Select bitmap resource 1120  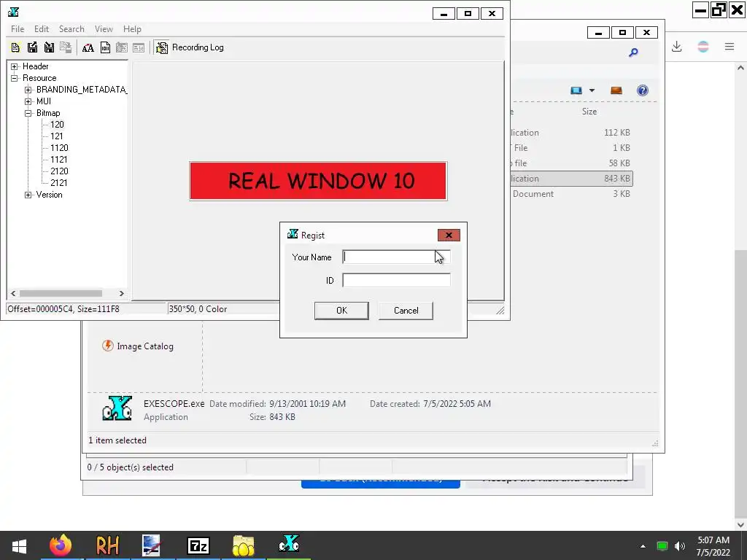point(59,147)
